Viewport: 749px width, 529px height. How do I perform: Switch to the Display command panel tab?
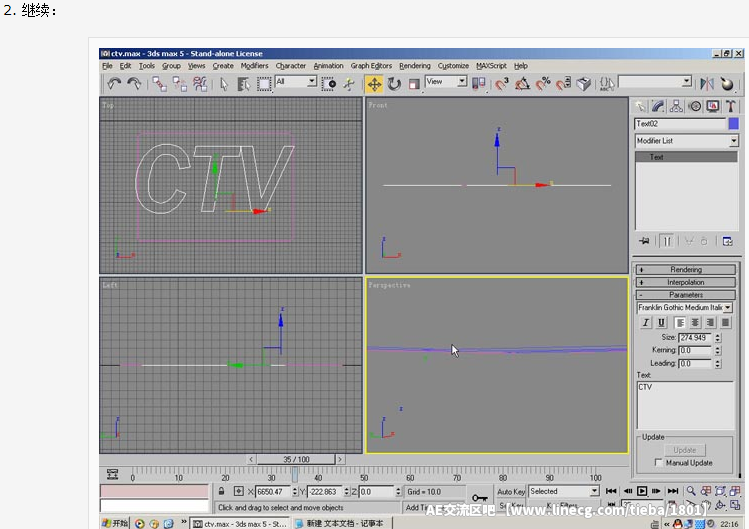point(713,106)
